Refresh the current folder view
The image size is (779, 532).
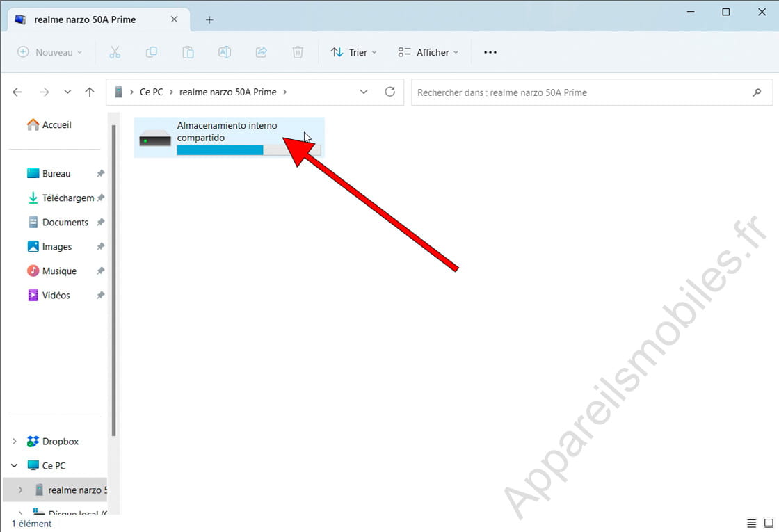tap(390, 92)
